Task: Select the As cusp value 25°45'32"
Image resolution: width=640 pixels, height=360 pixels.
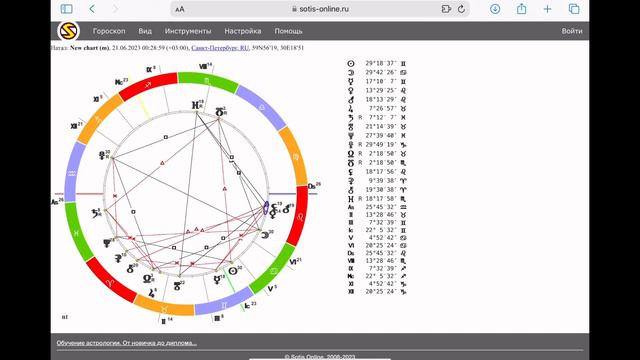Action: coord(381,207)
